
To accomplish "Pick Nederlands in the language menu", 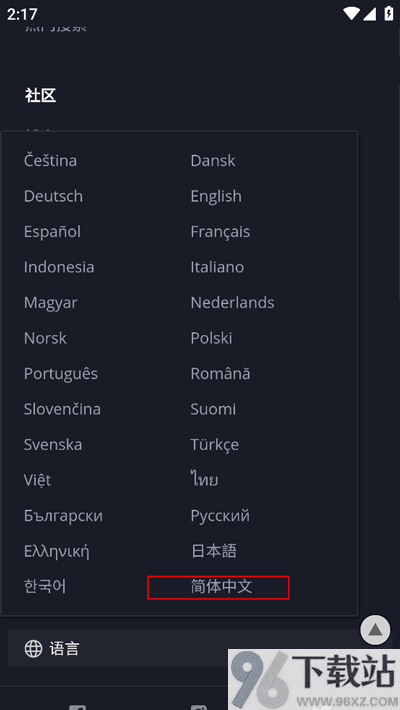I will point(232,302).
